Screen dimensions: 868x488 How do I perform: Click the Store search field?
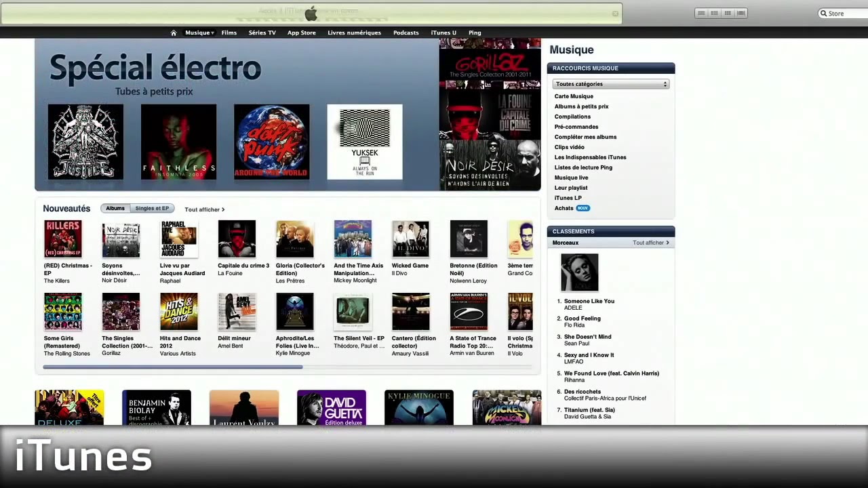pyautogui.click(x=842, y=14)
